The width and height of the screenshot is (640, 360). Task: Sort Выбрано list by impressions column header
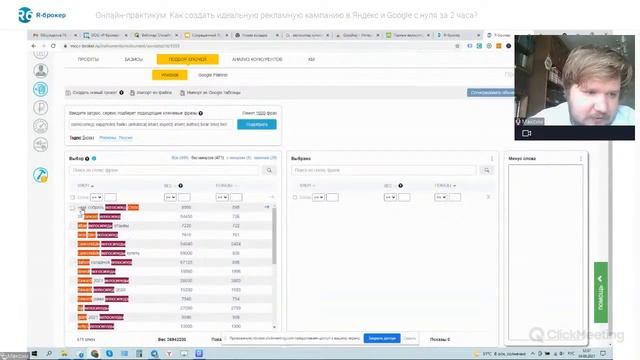tap(445, 186)
